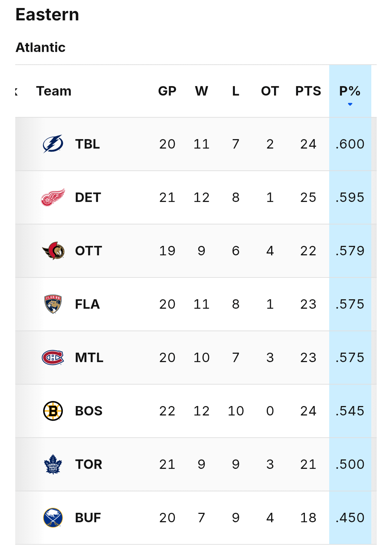
Task: Click the Detroit Red Wings logo
Action: (x=53, y=197)
